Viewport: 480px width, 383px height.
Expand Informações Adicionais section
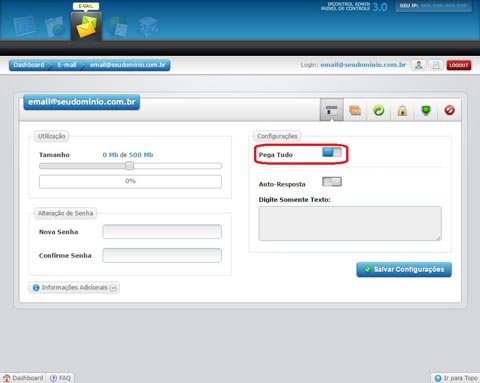(x=74, y=288)
